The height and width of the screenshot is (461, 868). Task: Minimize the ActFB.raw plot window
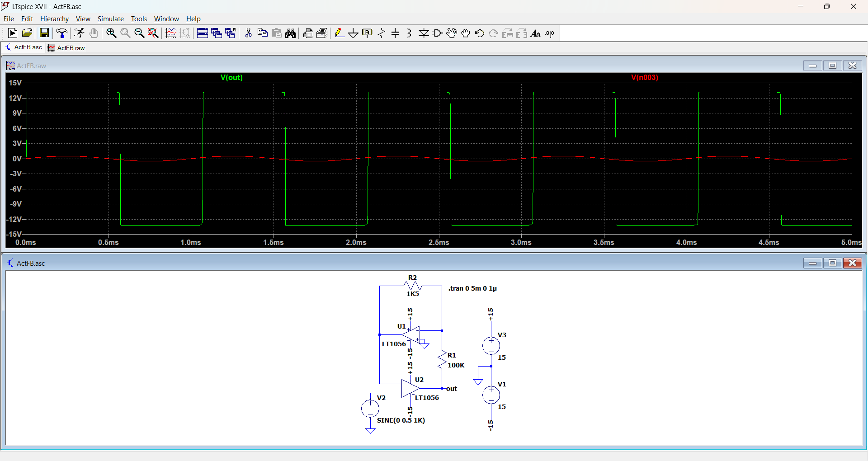[812, 66]
